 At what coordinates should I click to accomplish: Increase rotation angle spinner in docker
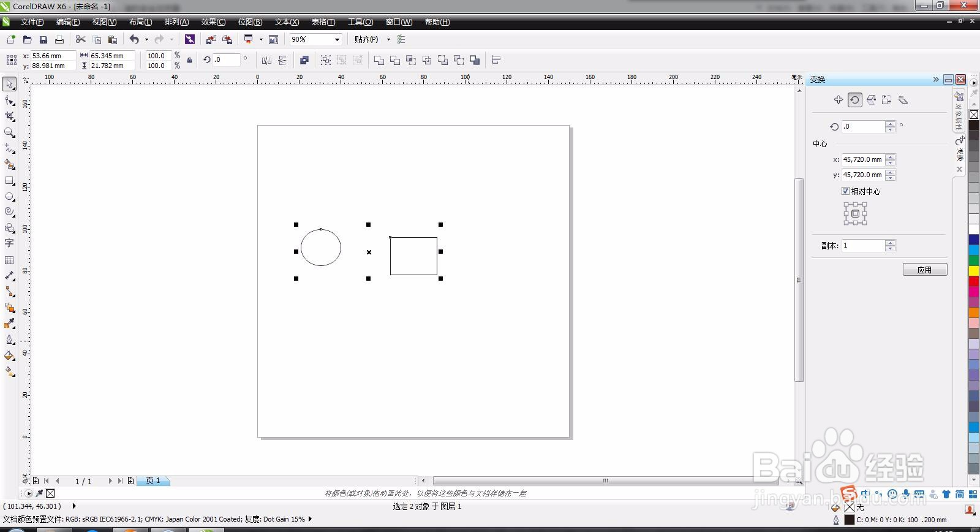click(x=891, y=124)
